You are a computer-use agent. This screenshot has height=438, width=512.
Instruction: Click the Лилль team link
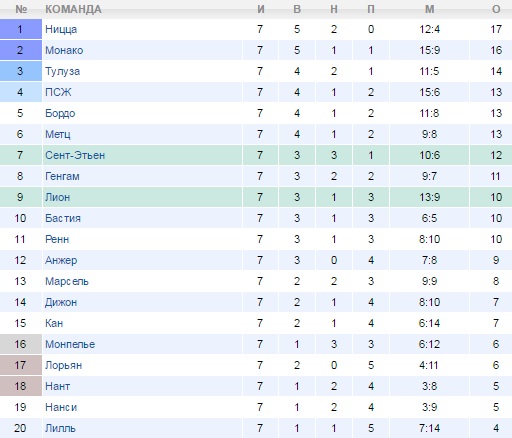(60, 429)
